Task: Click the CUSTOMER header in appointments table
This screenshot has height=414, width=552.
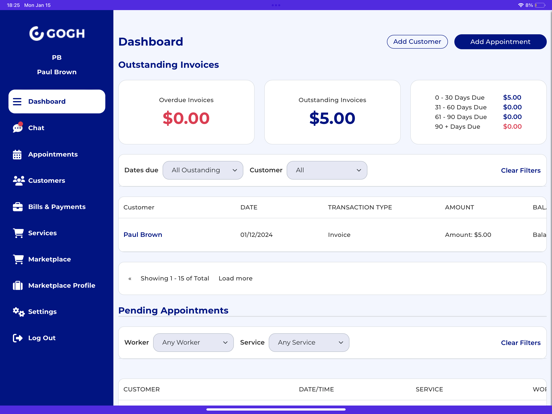Action: pos(142,389)
